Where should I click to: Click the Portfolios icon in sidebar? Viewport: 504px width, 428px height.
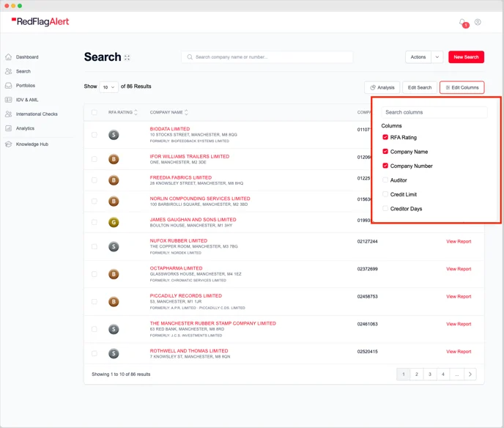coord(8,86)
